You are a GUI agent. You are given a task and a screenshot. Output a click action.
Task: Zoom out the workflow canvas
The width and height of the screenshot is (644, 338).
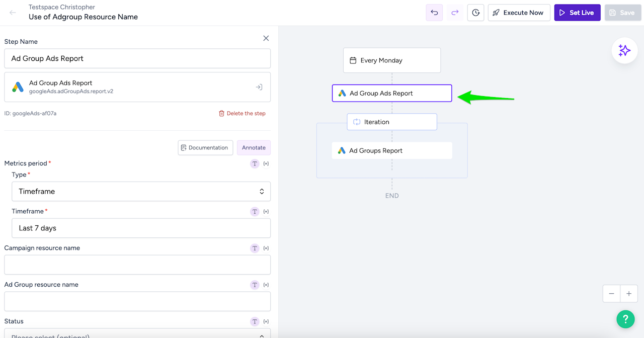611,294
